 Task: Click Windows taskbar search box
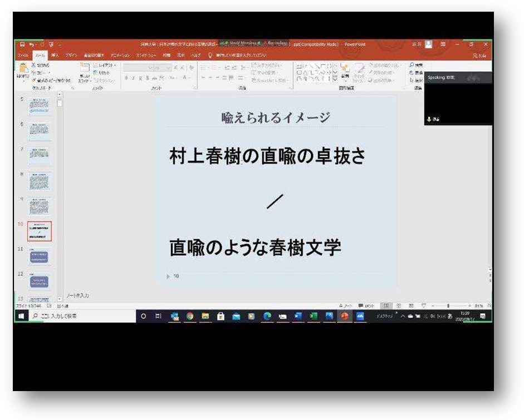point(82,316)
